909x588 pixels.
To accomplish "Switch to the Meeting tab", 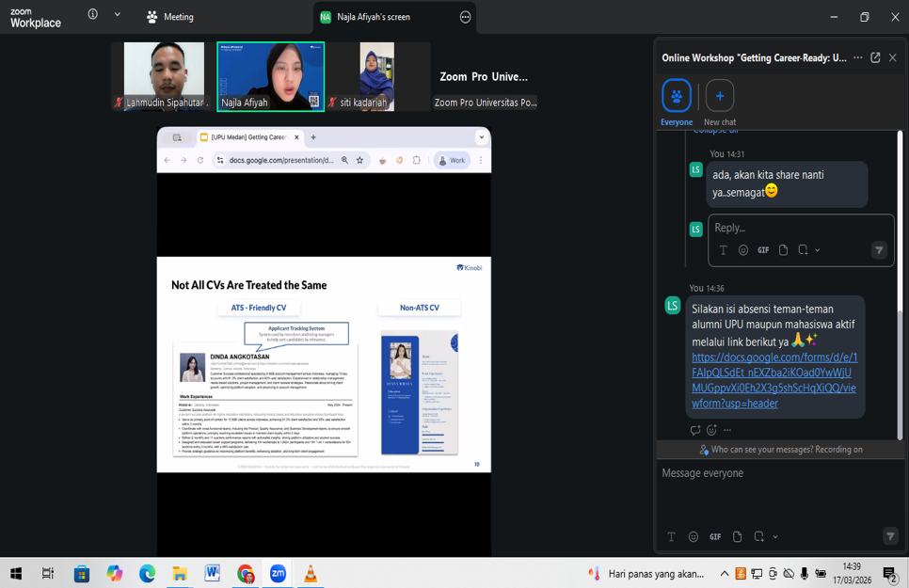I will (169, 17).
